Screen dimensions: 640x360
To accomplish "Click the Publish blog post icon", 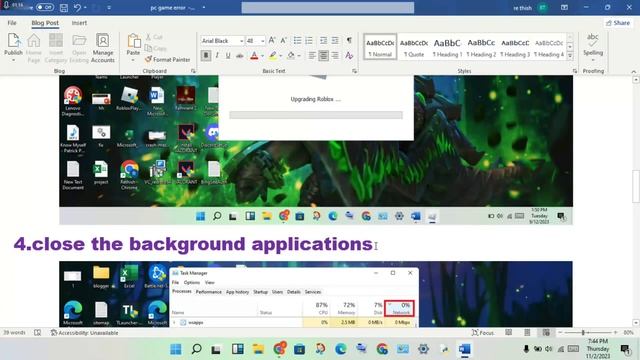I will click(x=13, y=41).
